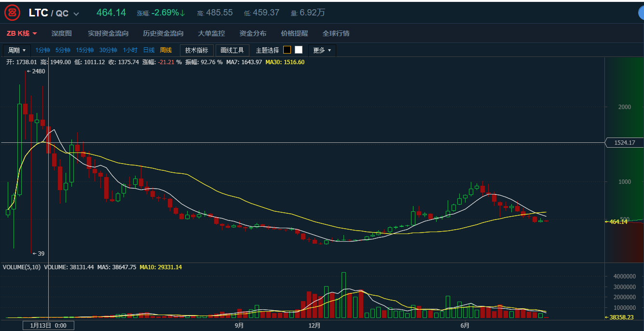Expand the LTC/QC trading pair selector

[x=76, y=14]
